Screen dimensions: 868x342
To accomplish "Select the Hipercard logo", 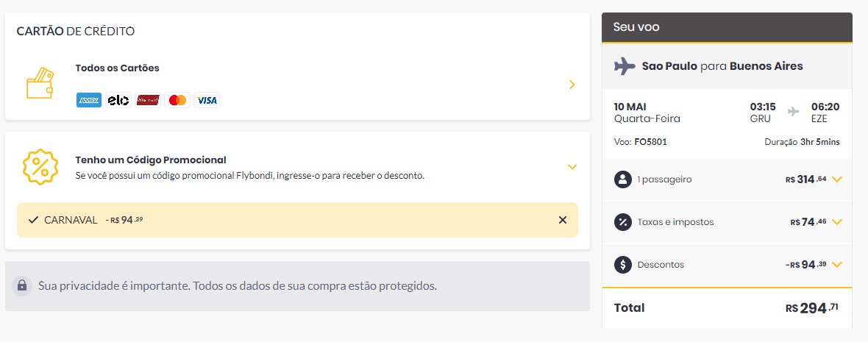I will 148,100.
